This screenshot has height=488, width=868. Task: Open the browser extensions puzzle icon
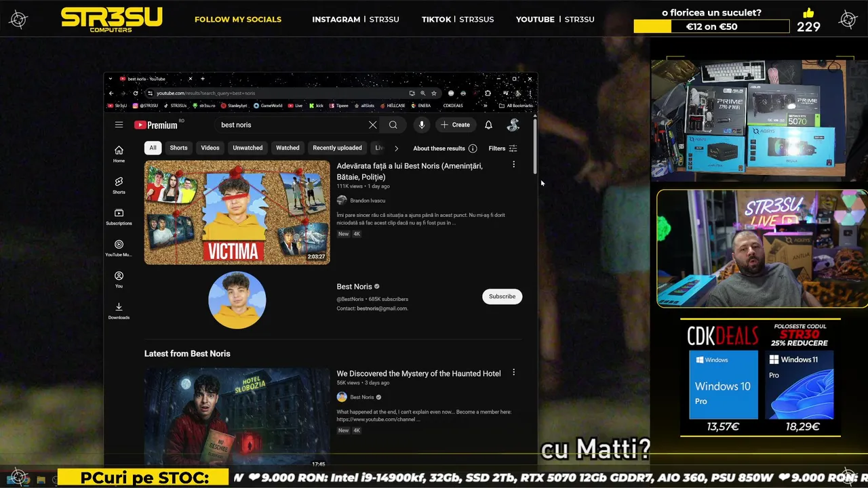(x=488, y=93)
